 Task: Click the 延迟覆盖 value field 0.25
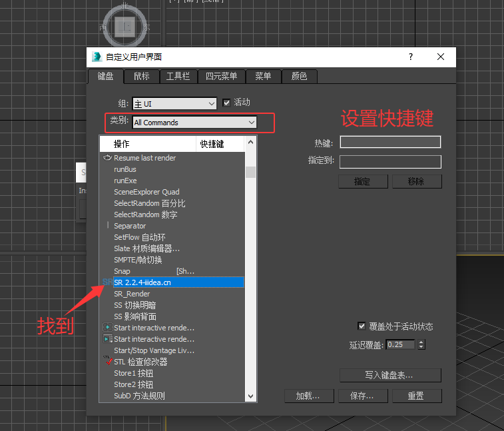coord(400,344)
